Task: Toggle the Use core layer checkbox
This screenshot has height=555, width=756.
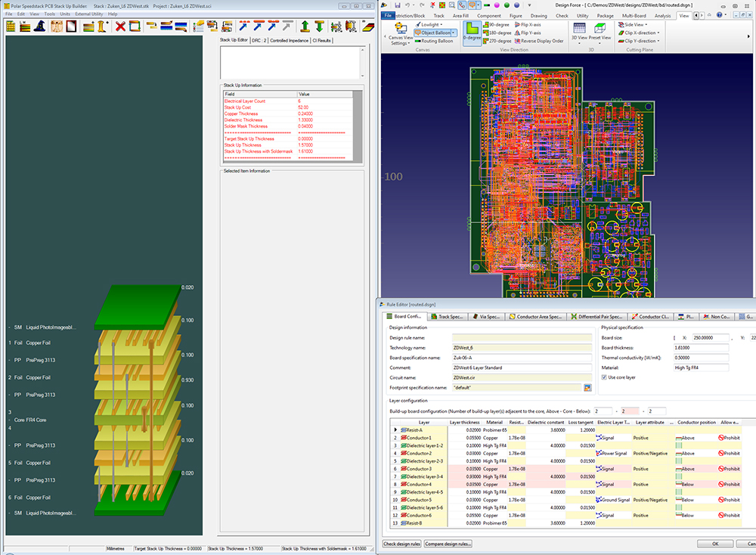Action: (604, 377)
